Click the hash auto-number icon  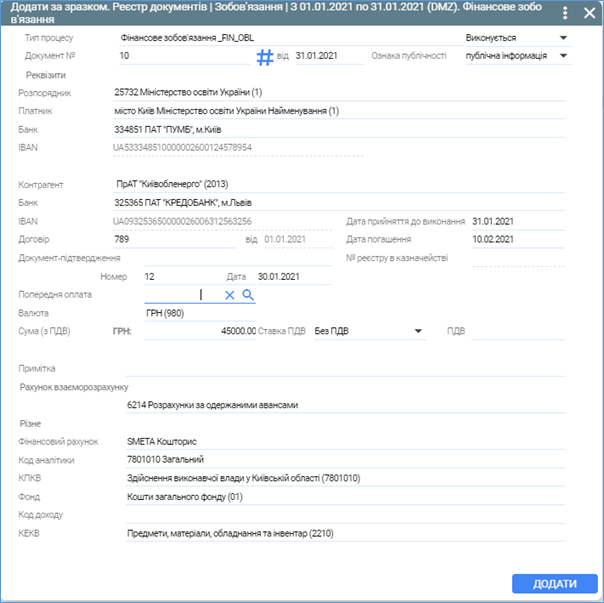click(265, 57)
